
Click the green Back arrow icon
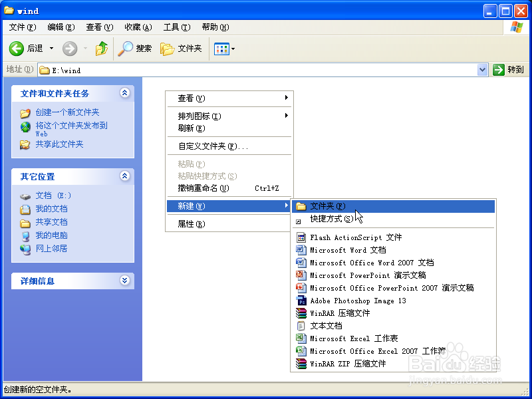coord(16,49)
